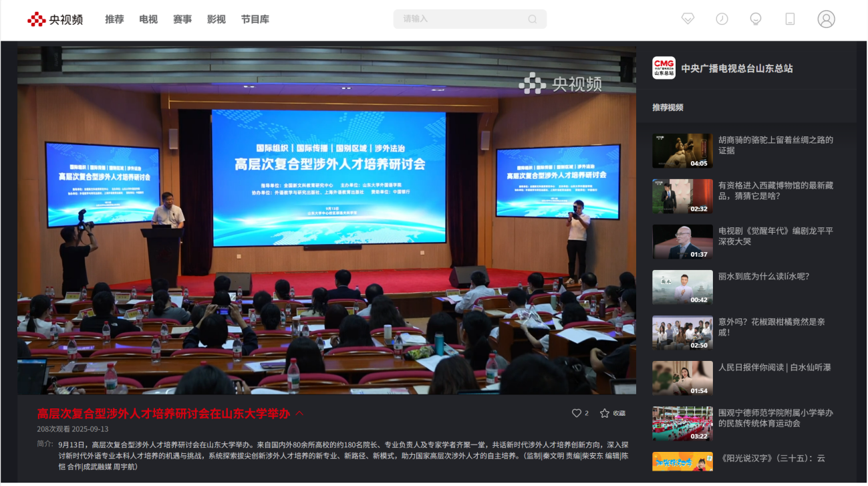Click the 请输入 search field

(x=461, y=19)
